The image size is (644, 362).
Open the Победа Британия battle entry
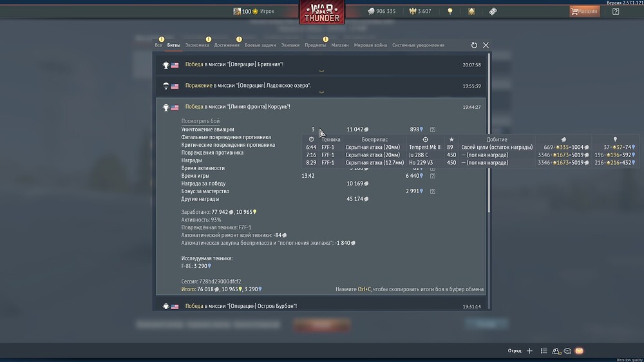coord(320,64)
